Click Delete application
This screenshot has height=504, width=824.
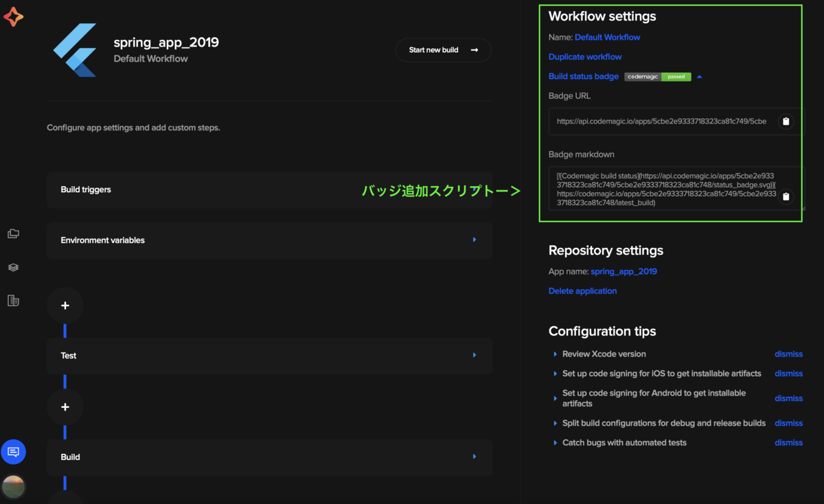point(582,290)
